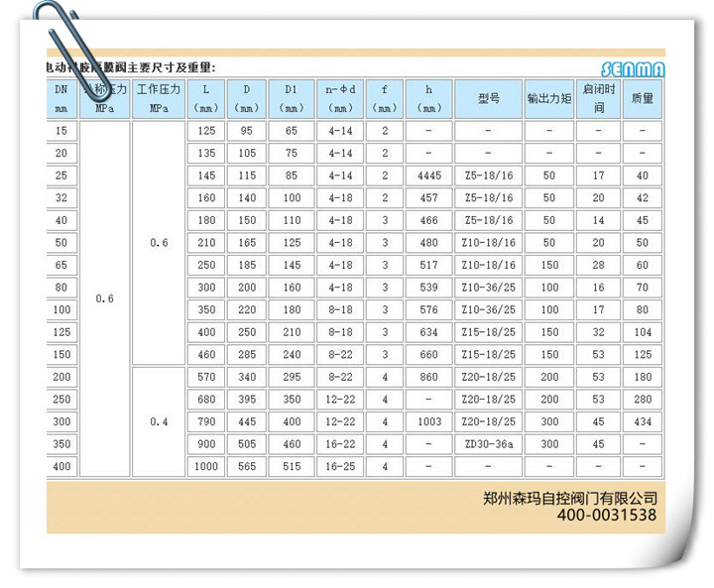Click the 质量 column header
This screenshot has width=714, height=588.
point(643,99)
